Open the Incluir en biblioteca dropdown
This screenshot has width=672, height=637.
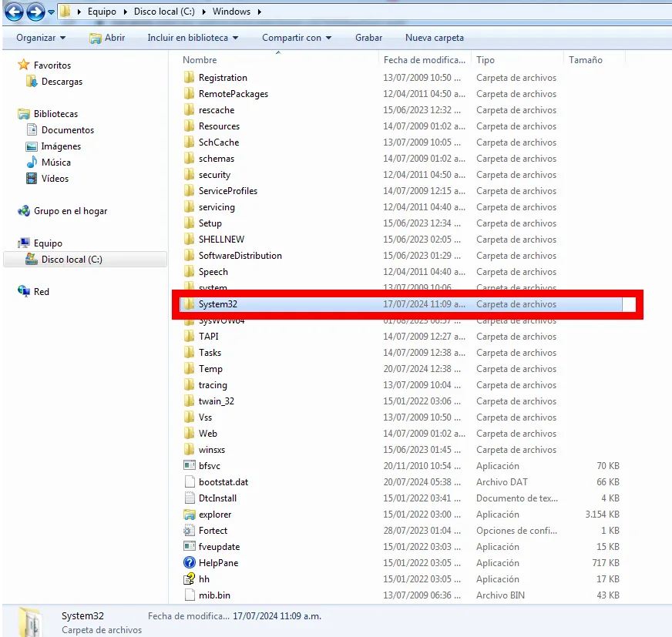click(193, 37)
